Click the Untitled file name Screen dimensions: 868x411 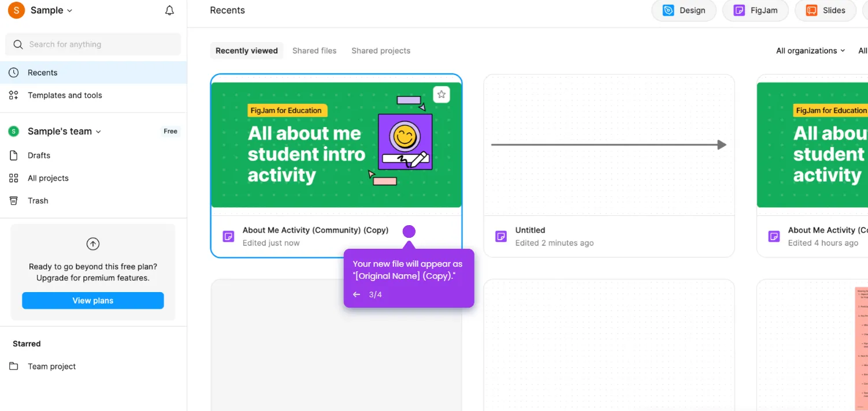(x=530, y=230)
